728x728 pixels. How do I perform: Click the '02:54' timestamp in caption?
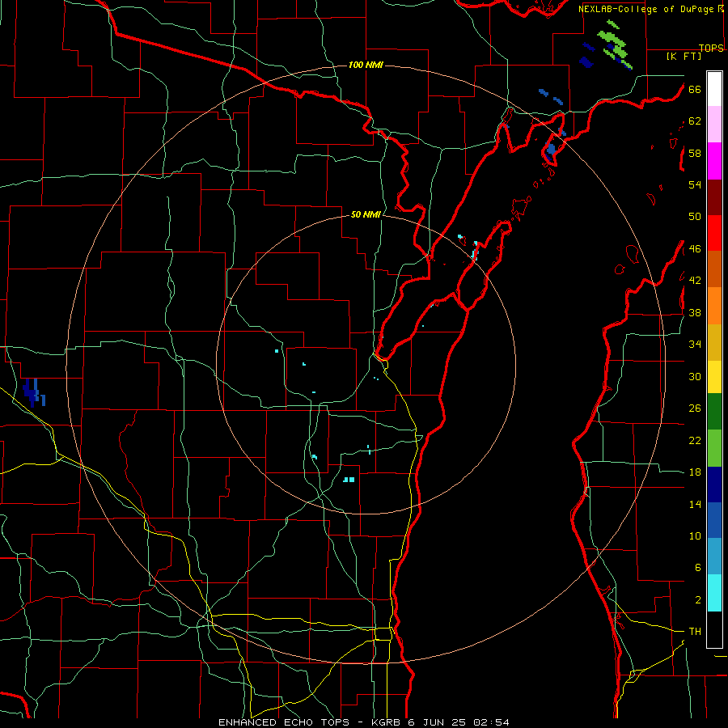pos(491,722)
